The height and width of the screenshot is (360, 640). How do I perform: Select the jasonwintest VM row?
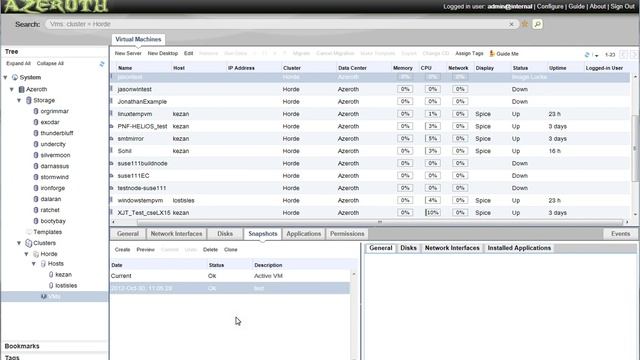(369, 89)
